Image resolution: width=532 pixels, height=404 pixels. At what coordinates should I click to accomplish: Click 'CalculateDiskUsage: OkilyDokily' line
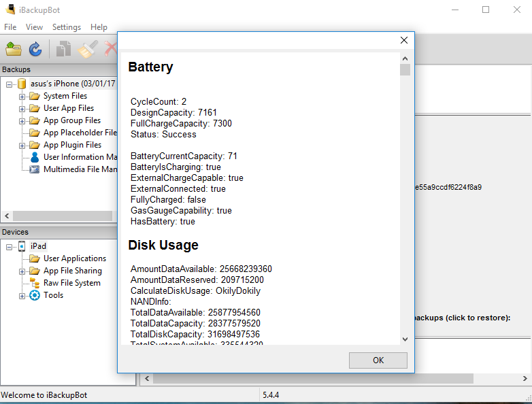point(195,290)
